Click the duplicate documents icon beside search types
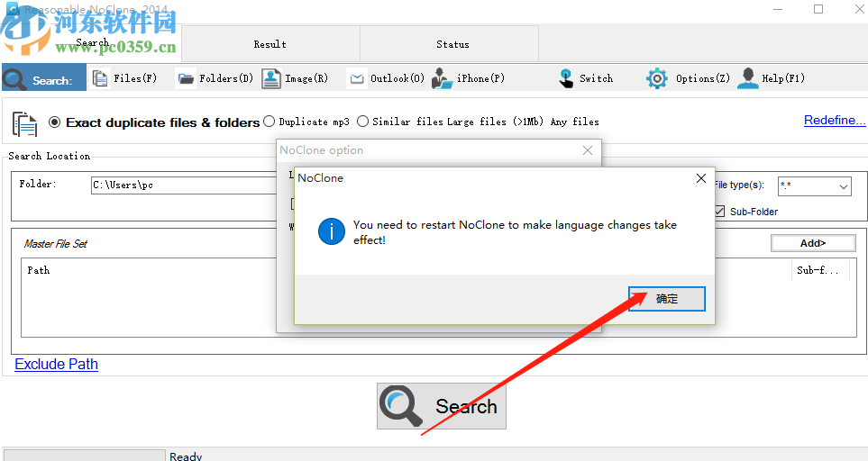Viewport: 868px width, 461px height. tap(25, 123)
